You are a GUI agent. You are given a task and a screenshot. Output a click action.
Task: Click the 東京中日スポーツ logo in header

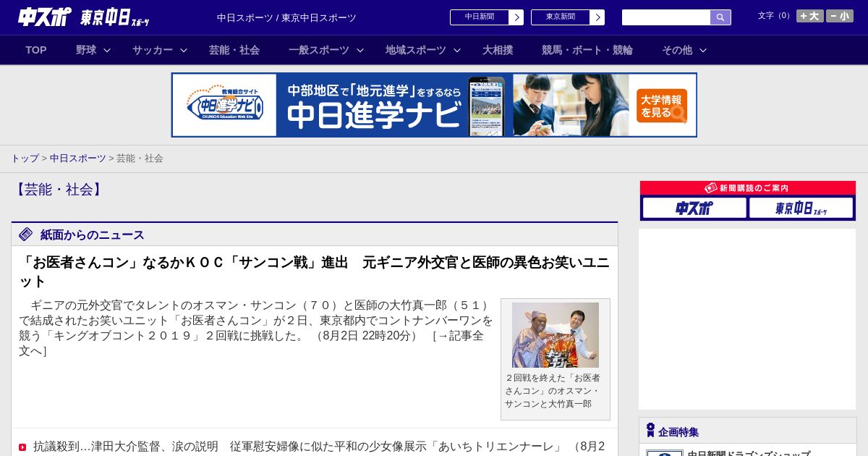click(115, 17)
